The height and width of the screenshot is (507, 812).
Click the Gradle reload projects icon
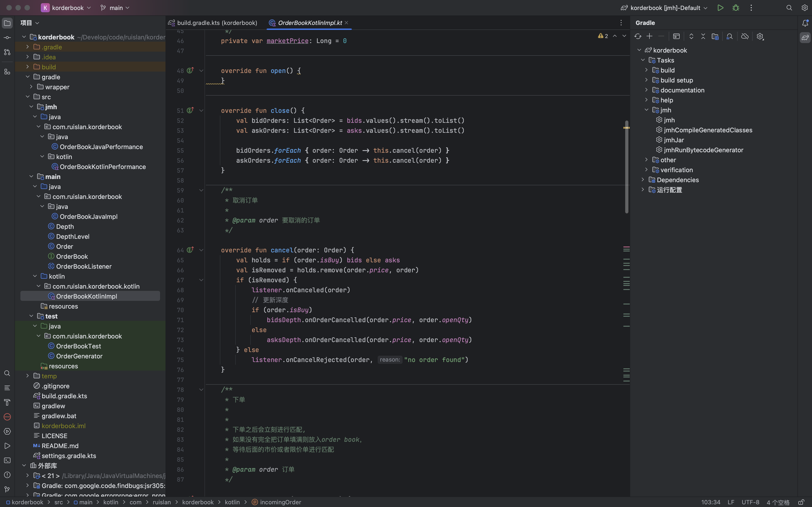click(x=638, y=36)
